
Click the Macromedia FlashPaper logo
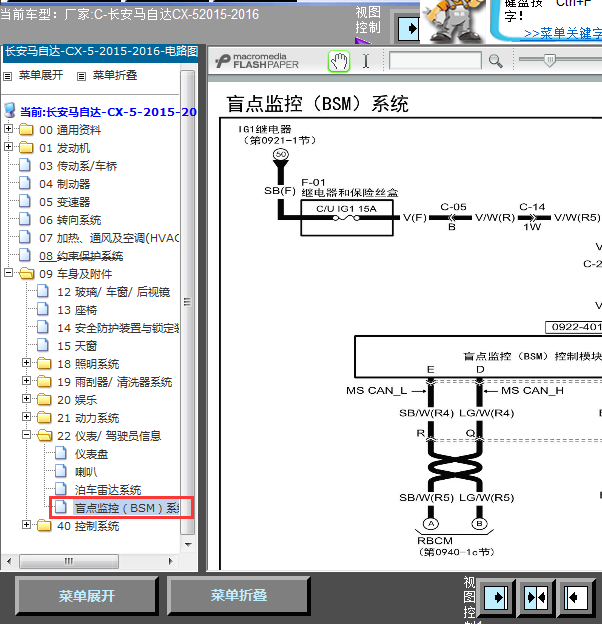(257, 61)
